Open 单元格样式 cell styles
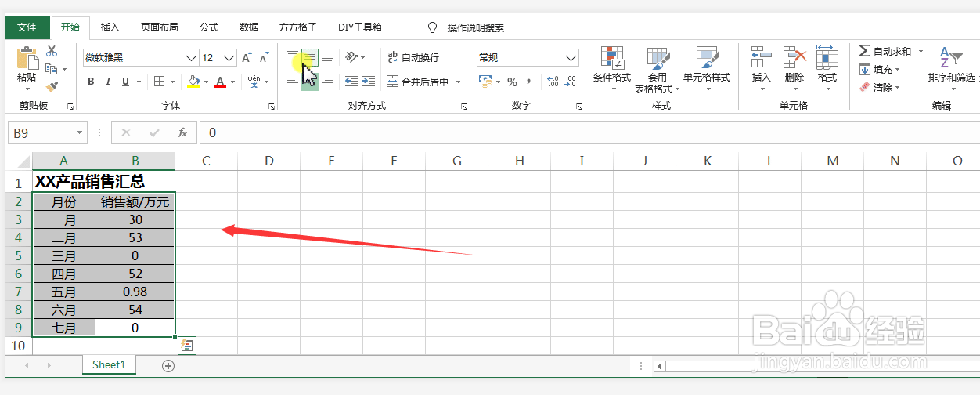The height and width of the screenshot is (395, 980). (x=707, y=69)
